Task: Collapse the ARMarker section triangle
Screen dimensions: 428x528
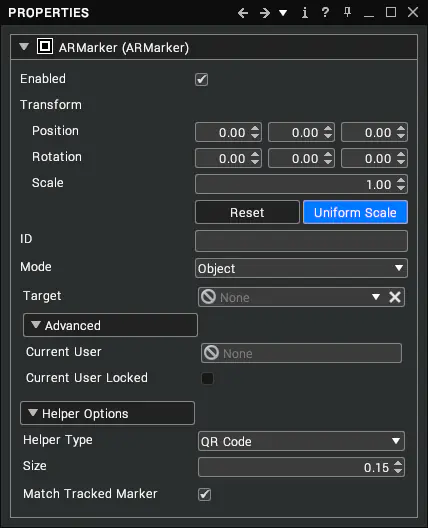Action: 24,46
